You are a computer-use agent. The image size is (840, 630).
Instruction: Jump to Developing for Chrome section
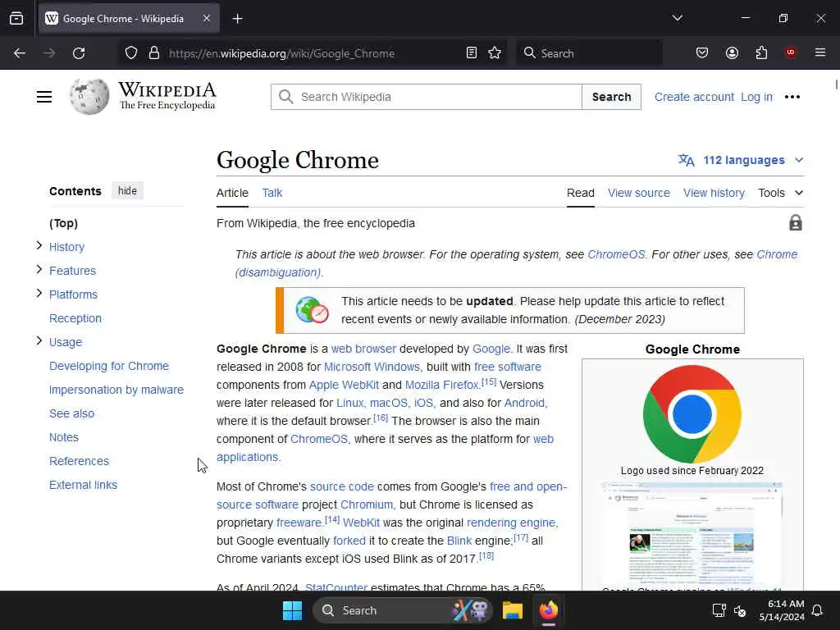coord(109,366)
